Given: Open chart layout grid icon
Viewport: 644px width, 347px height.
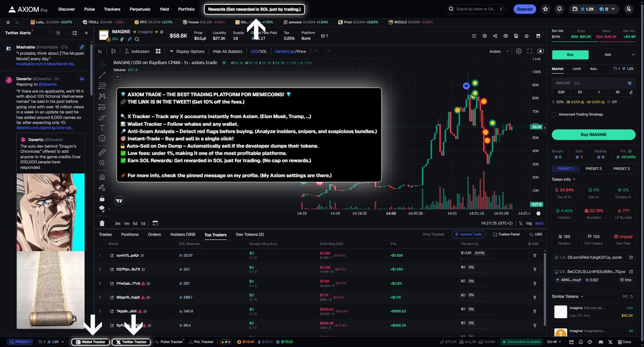Looking at the screenshot, I should pyautogui.click(x=158, y=52).
